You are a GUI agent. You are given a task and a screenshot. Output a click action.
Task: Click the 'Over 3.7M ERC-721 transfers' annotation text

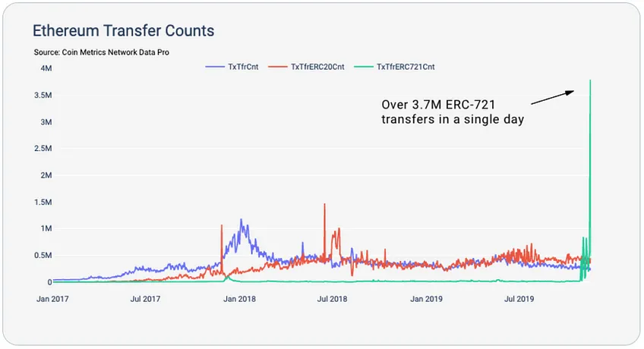coord(453,112)
